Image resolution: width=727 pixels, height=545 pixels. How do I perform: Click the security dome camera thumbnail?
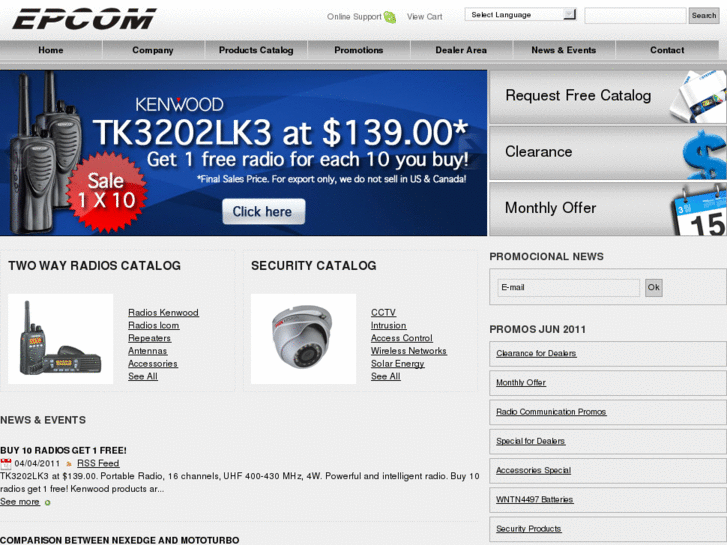tap(304, 339)
